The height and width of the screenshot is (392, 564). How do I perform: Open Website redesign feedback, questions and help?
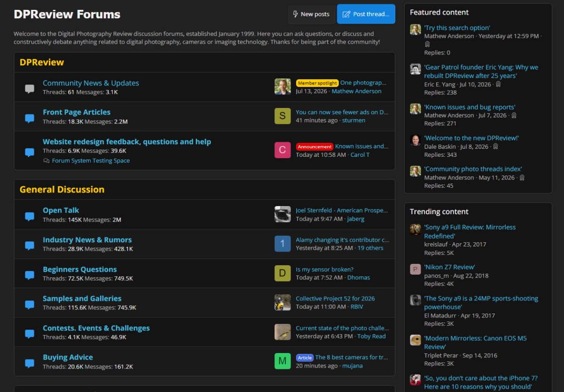pyautogui.click(x=127, y=142)
